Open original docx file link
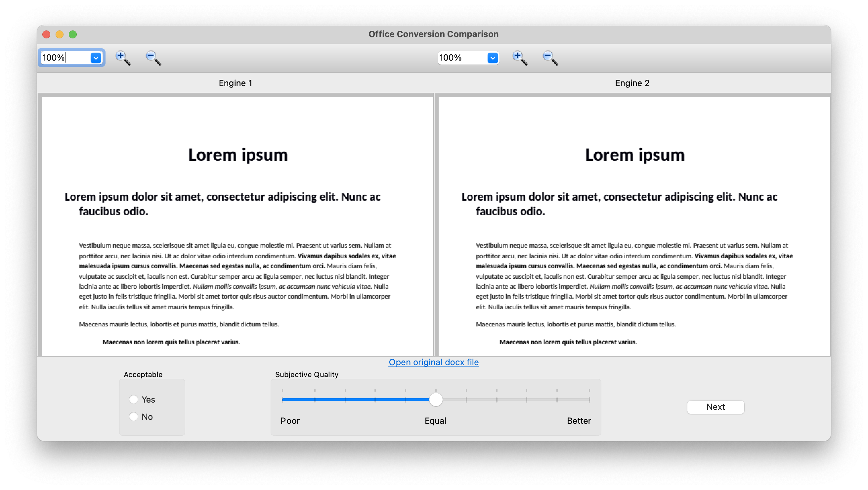 pyautogui.click(x=433, y=362)
